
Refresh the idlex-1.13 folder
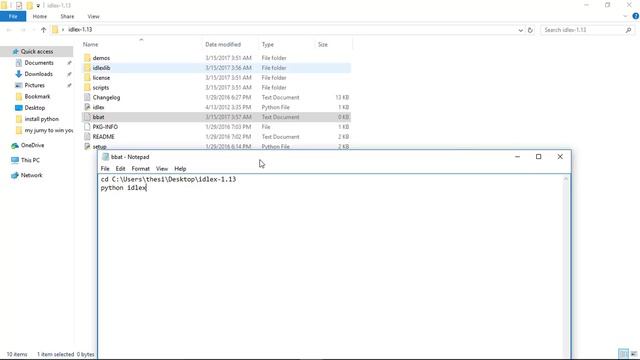[530, 30]
